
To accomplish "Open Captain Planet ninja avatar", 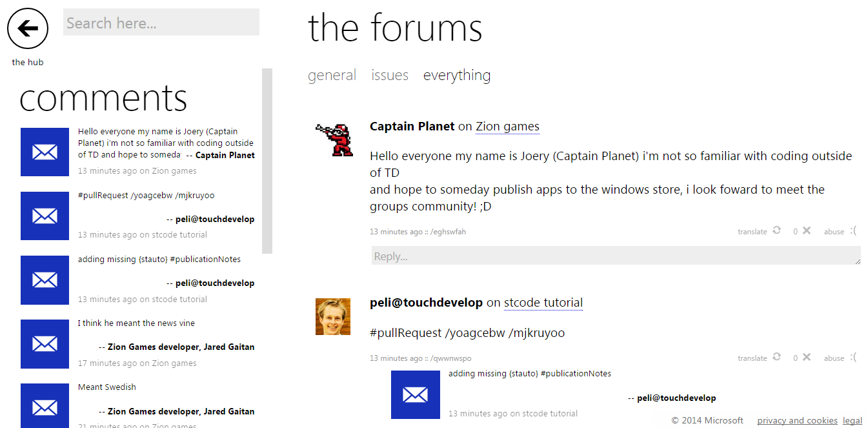I will point(334,139).
